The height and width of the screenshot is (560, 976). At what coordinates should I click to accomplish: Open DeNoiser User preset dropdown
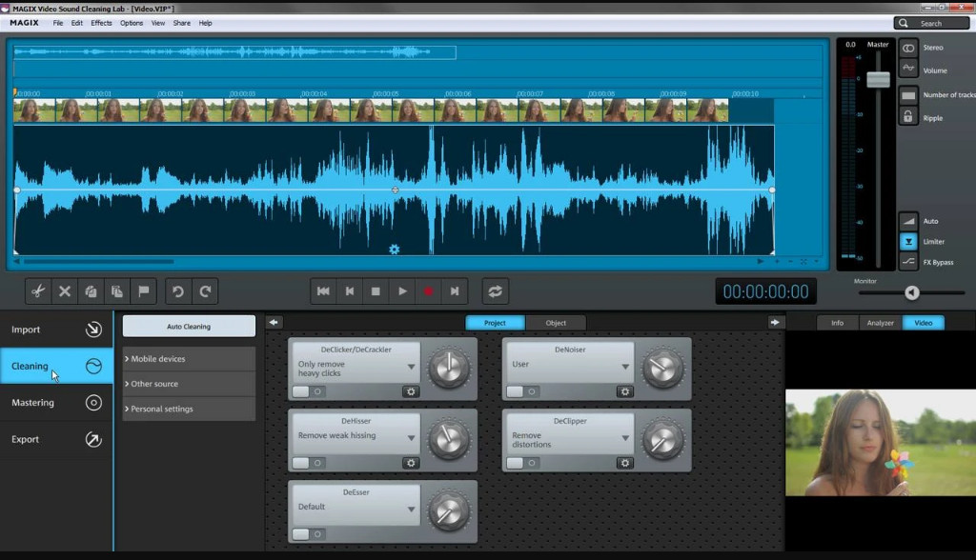pyautogui.click(x=625, y=367)
